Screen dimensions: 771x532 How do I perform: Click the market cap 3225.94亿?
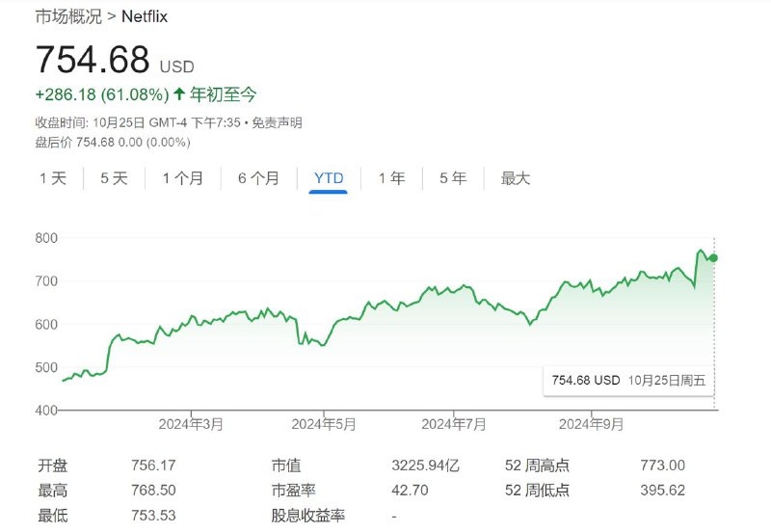(425, 465)
